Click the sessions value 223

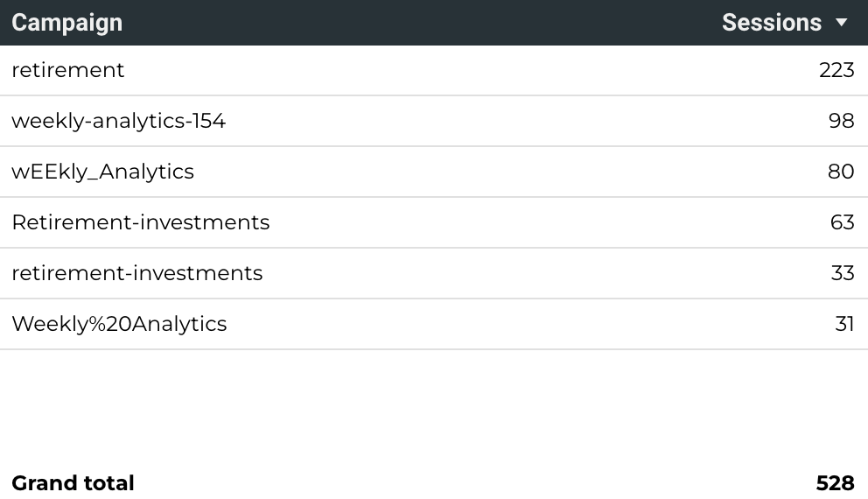[836, 70]
